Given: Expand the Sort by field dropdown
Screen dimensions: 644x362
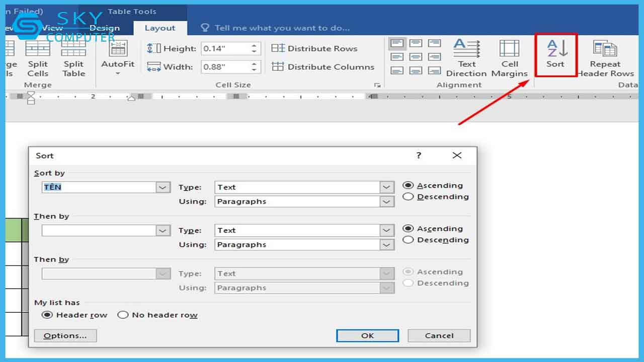Looking at the screenshot, I should point(163,188).
